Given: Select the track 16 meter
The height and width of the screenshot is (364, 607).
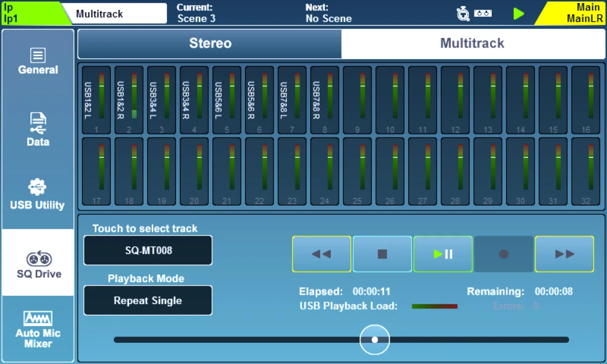Looking at the screenshot, I should pos(586,100).
